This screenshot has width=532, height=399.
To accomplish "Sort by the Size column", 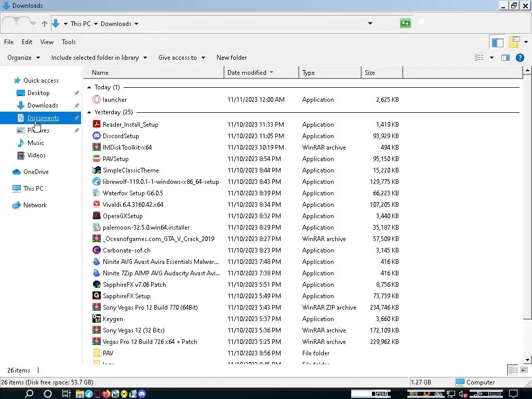I will [x=382, y=73].
